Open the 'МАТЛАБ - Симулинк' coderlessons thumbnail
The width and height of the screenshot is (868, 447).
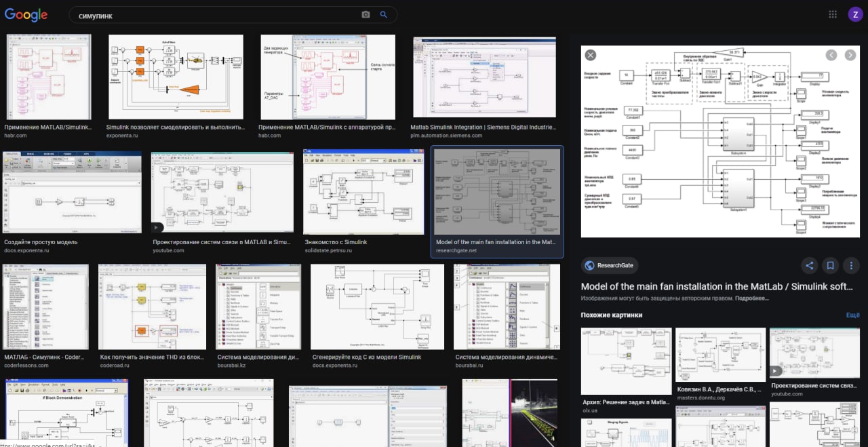tap(46, 307)
